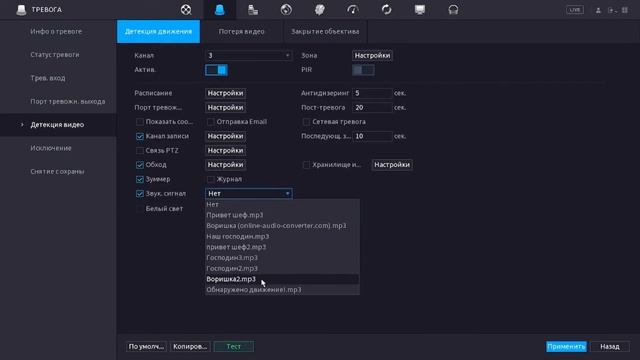Enable the Журнал checkbox
Viewport: 640px width, 360px height.
211,179
